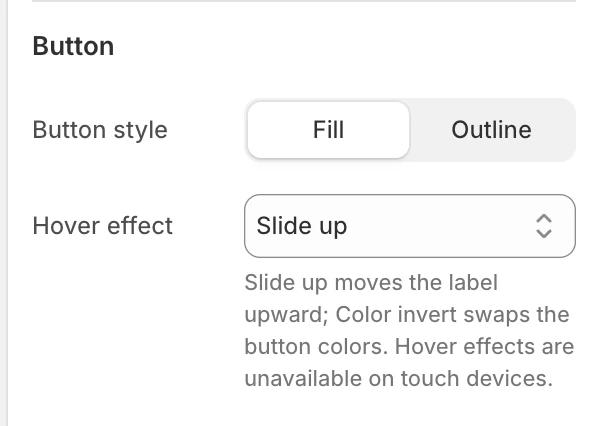
Task: Click the left panel border edge
Action: pos(4,213)
